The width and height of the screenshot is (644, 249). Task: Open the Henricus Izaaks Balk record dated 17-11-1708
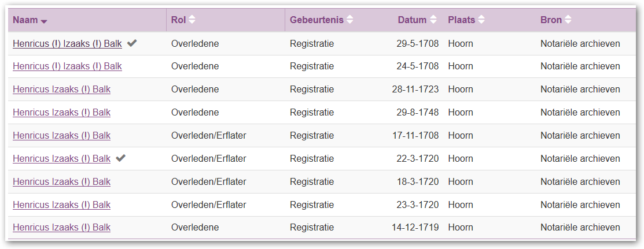coord(61,135)
